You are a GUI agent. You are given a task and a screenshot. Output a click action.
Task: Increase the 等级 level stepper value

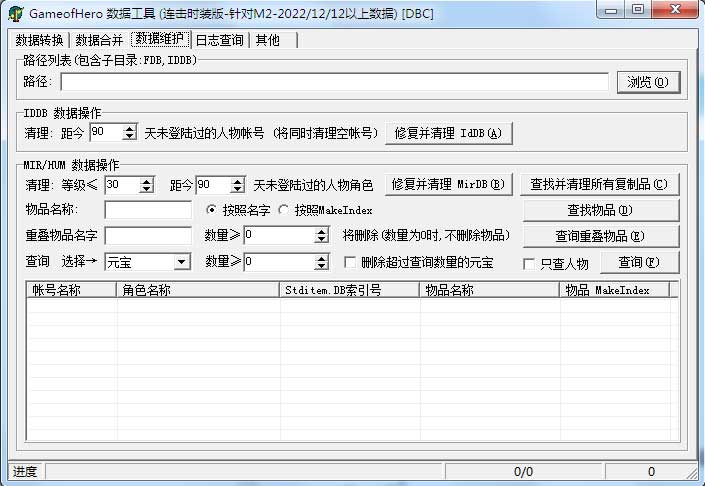[x=147, y=181]
